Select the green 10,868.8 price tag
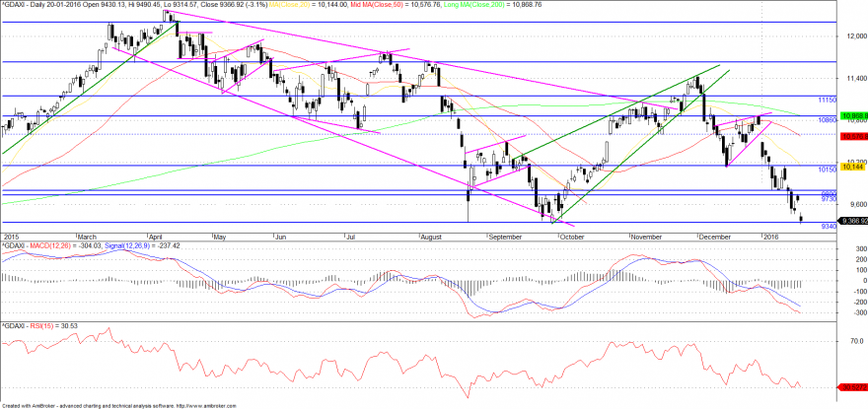Image resolution: width=868 pixels, height=409 pixels. pos(853,115)
